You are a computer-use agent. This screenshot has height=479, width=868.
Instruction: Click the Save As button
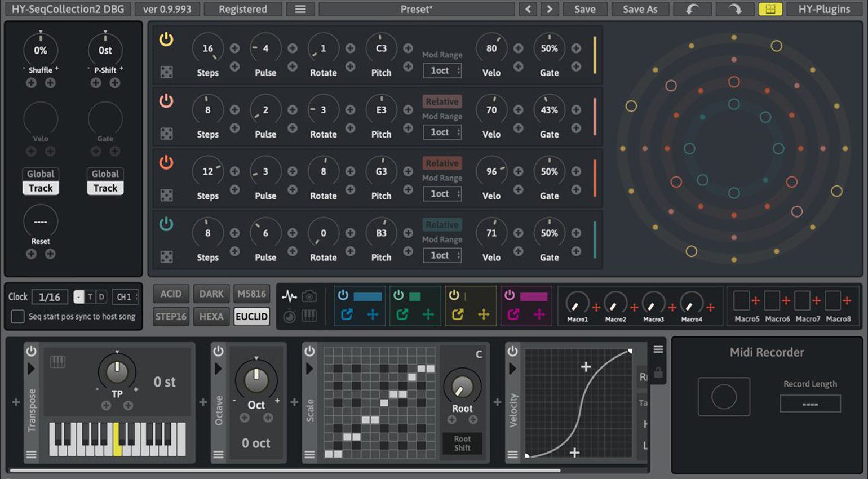[640, 9]
